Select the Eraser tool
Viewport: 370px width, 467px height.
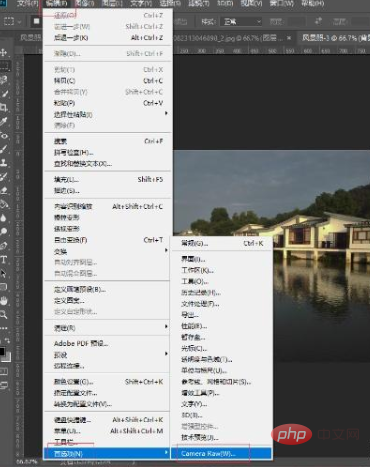[x=4, y=190]
